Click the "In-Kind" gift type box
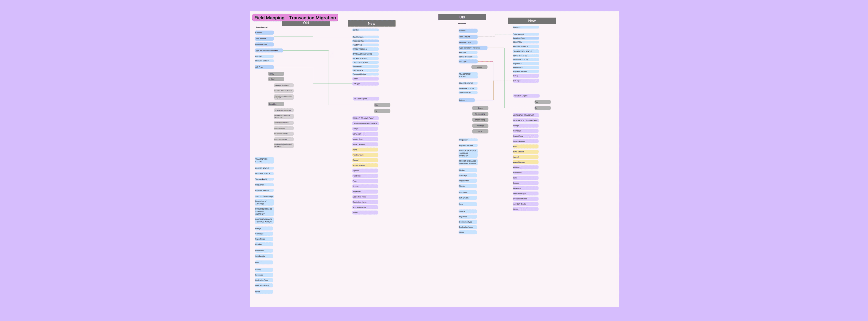 click(276, 79)
